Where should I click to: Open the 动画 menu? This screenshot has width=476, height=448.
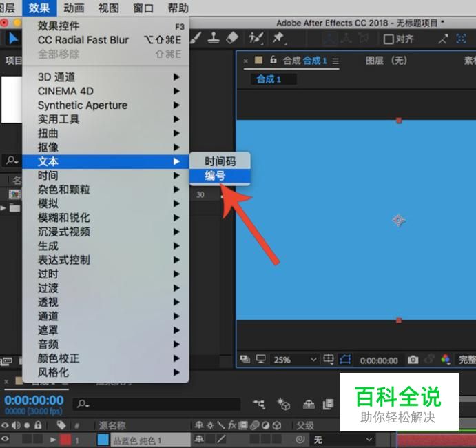(x=74, y=8)
